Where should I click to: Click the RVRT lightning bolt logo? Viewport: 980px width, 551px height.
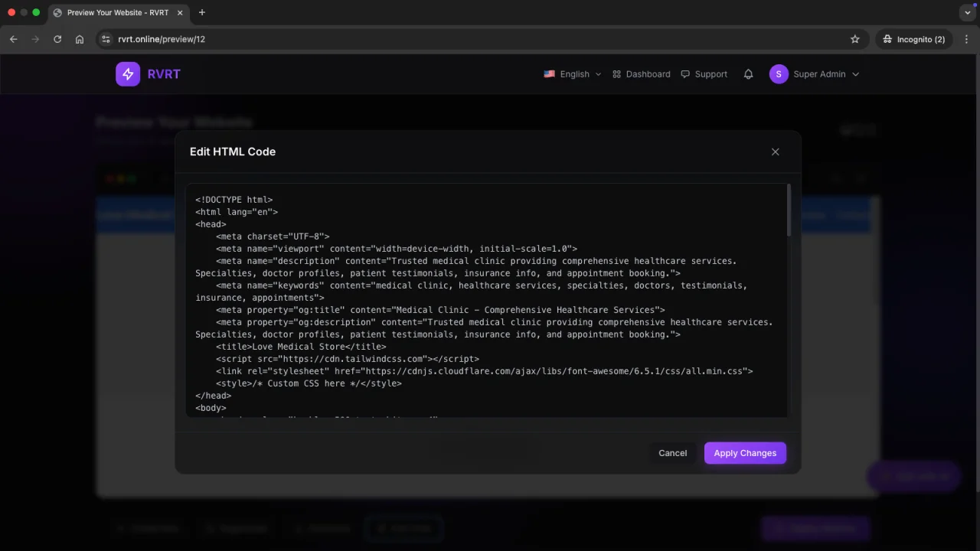128,74
